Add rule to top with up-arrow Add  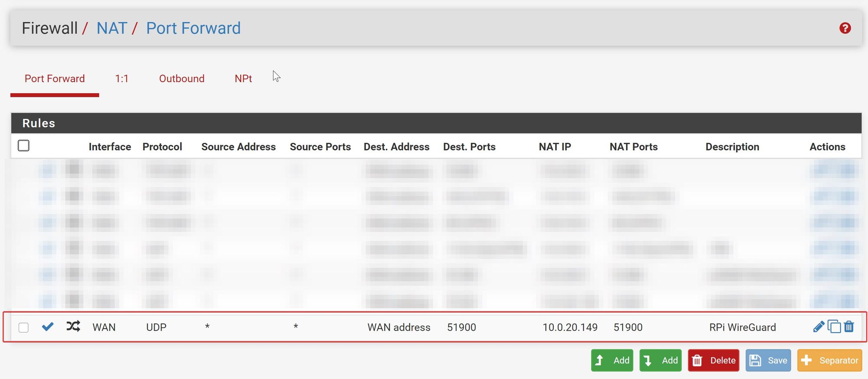coord(612,360)
